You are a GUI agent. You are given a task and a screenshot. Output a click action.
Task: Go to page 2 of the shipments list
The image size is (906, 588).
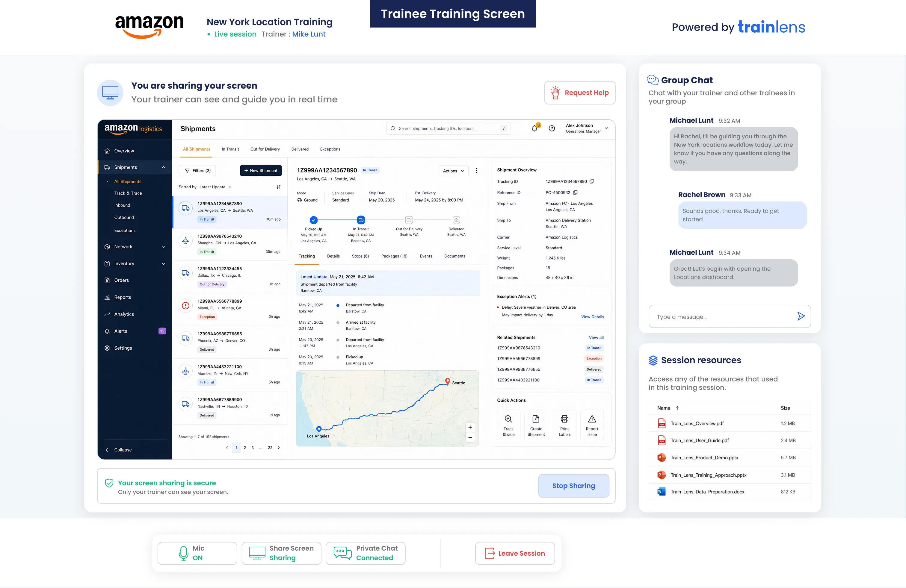(x=245, y=448)
